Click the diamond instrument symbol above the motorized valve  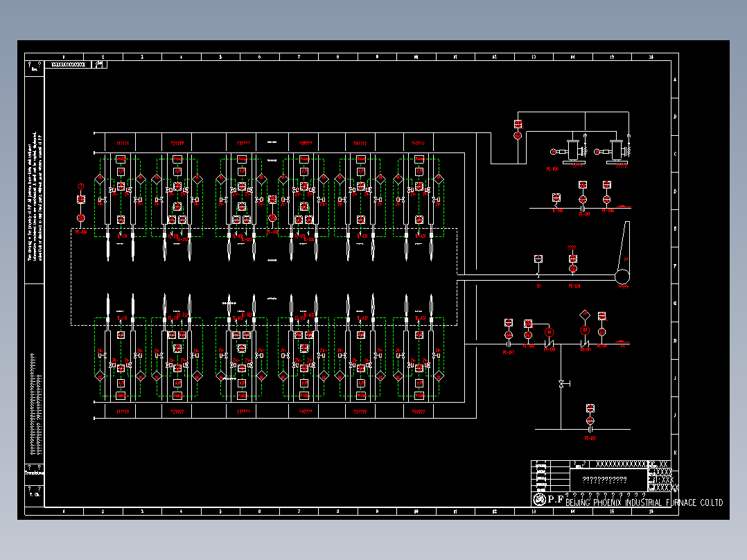585,315
